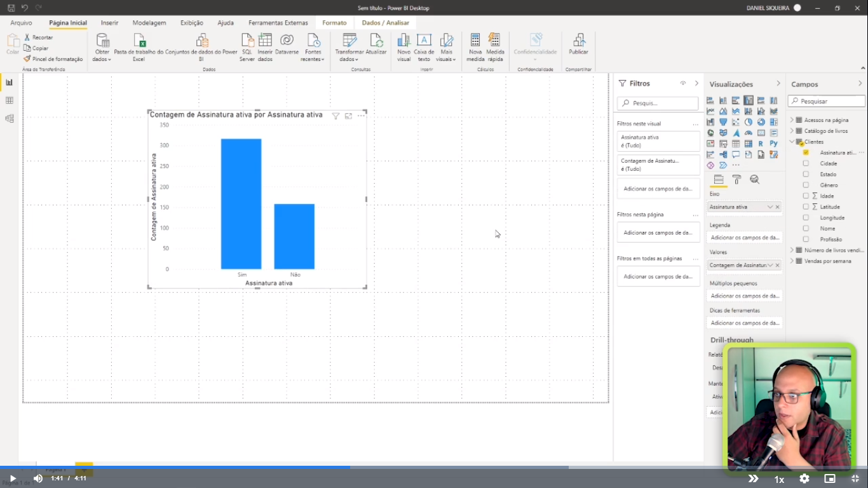
Task: Collapse the Filtros pane
Action: (x=696, y=83)
